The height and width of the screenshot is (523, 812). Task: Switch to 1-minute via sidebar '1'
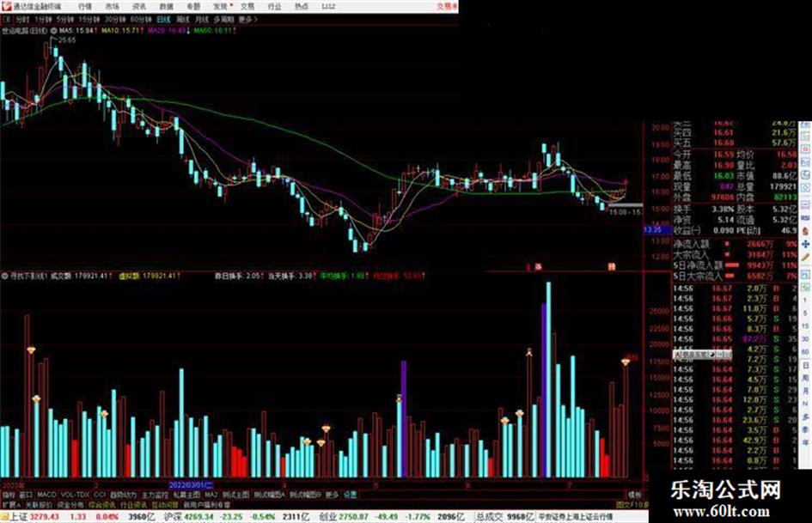[x=805, y=301]
